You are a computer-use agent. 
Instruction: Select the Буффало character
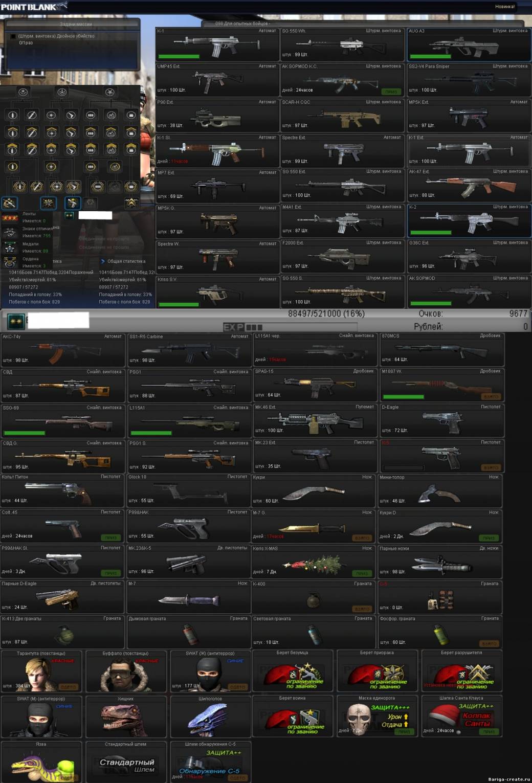(x=126, y=671)
